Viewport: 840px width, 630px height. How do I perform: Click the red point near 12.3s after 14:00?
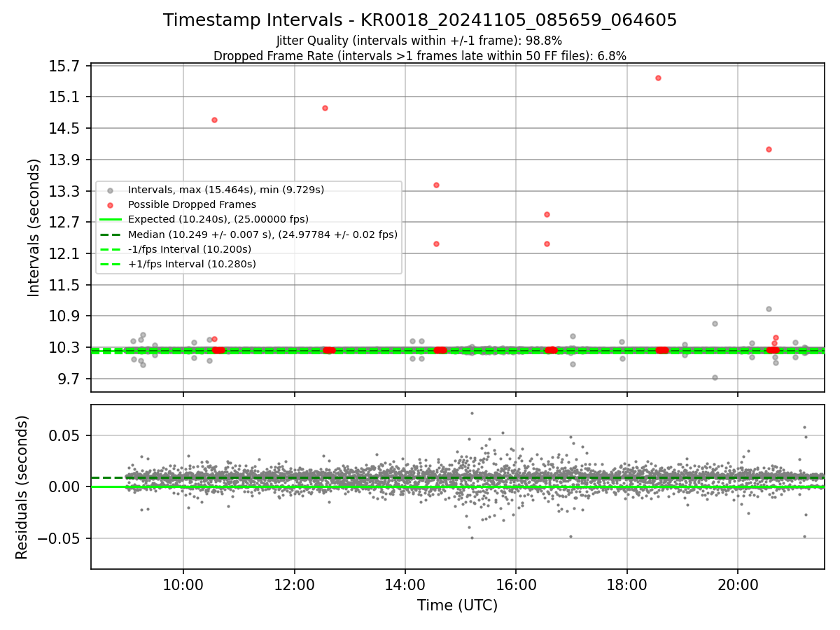click(436, 244)
